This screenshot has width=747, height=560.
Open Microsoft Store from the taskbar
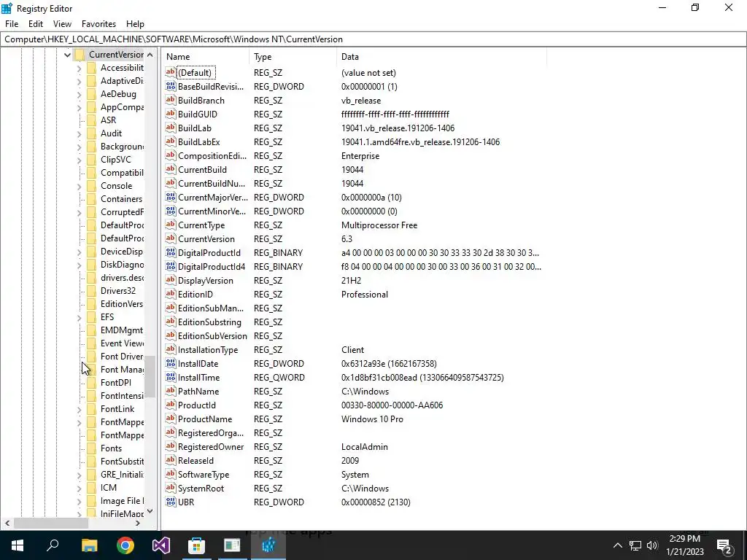tap(196, 545)
